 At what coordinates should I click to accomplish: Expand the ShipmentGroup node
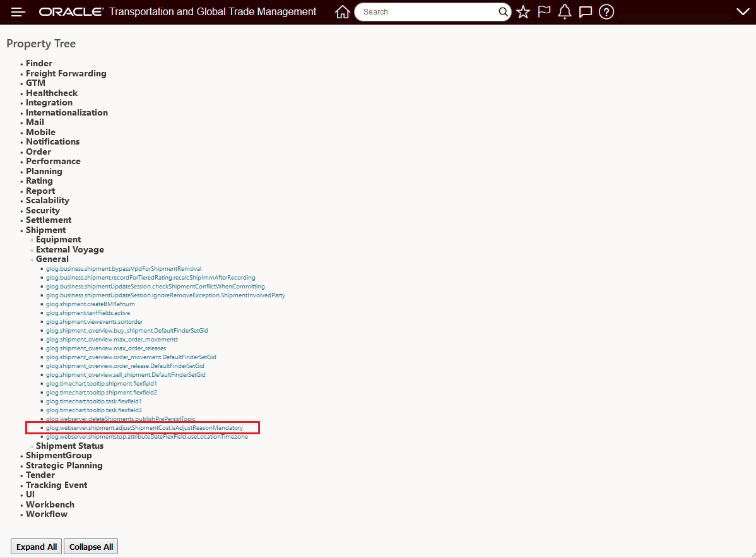coord(59,455)
